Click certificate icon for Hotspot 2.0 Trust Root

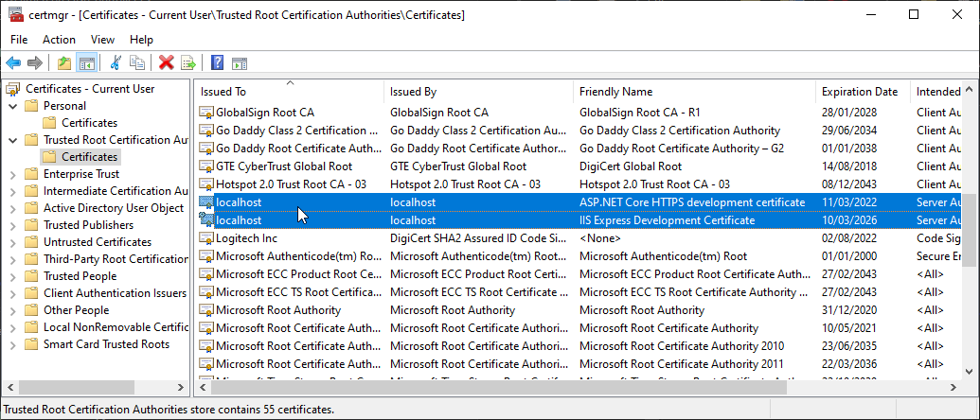[x=206, y=184]
